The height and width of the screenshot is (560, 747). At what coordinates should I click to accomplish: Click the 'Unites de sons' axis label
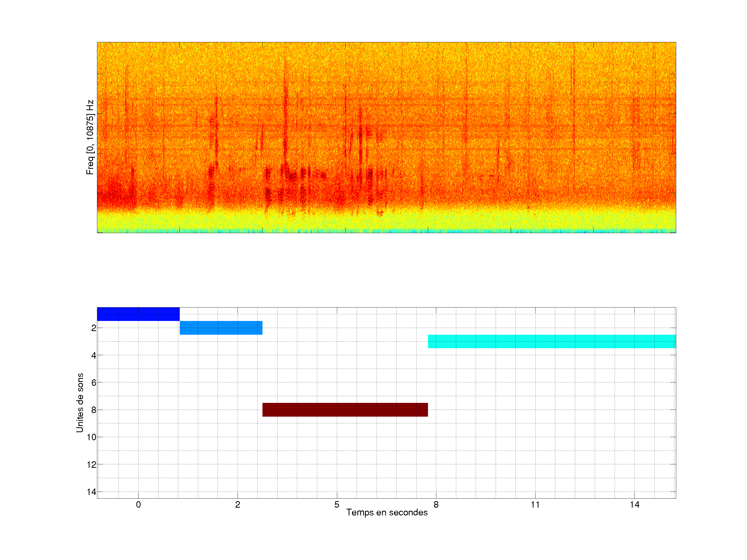[80, 403]
